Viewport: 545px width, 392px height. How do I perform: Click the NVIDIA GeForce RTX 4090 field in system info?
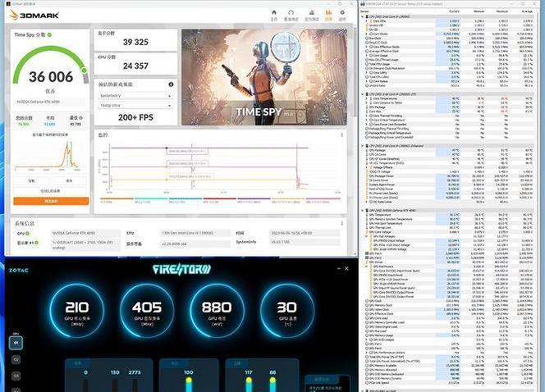point(85,233)
